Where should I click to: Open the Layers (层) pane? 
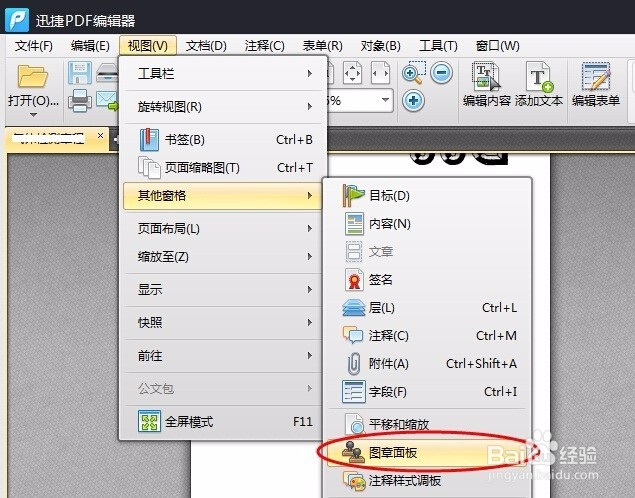[x=427, y=308]
